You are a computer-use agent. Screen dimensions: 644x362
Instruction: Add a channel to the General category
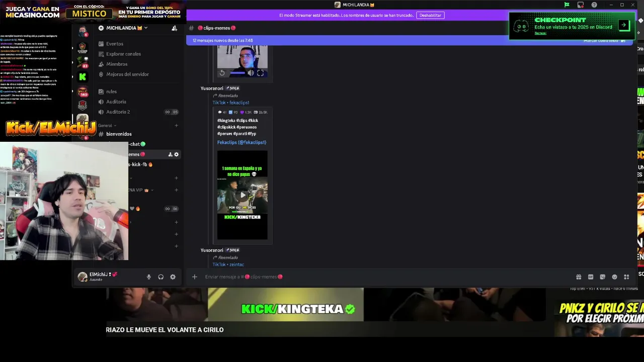176,125
